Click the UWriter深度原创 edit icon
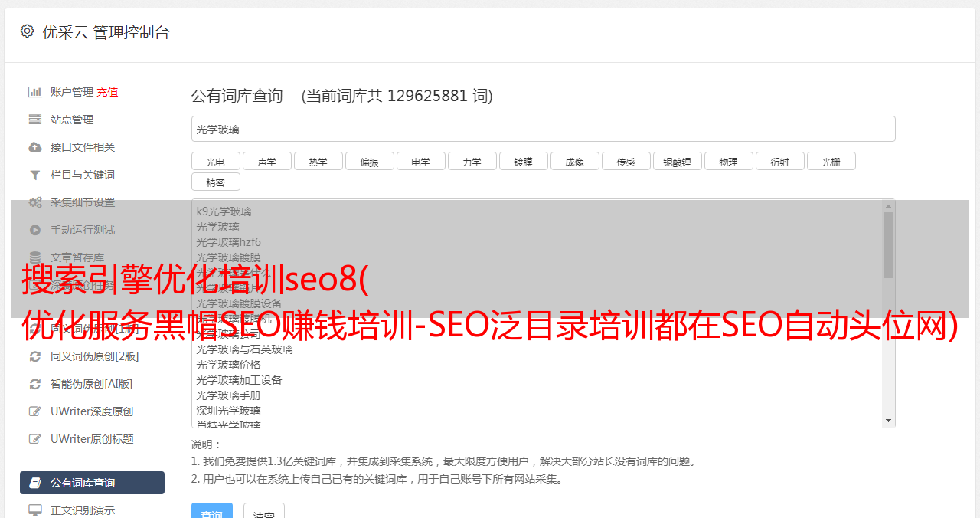Screen dimensions: 980x518 pos(35,411)
